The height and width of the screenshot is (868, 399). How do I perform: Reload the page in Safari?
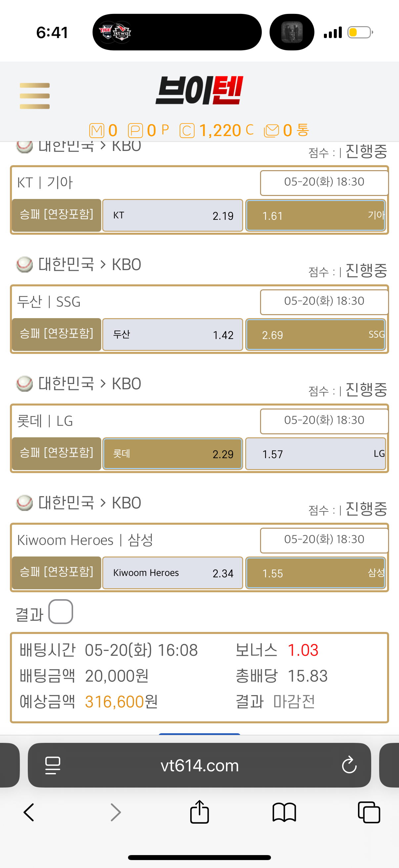click(349, 765)
